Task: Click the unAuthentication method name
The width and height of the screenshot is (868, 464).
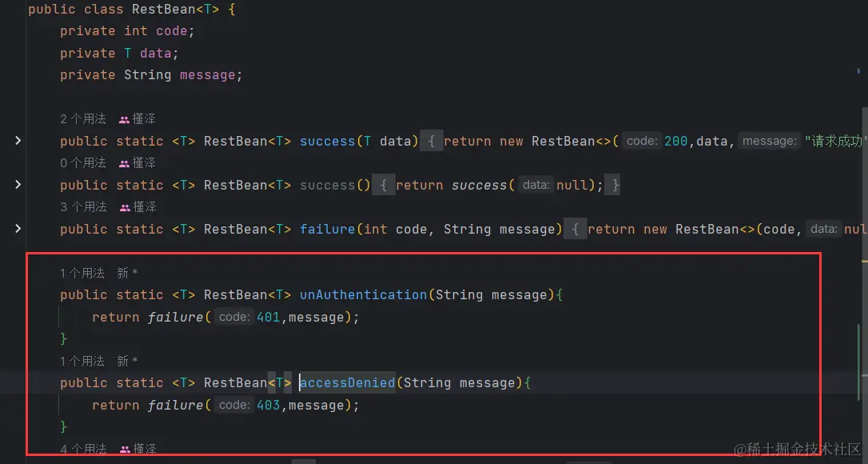Action: pos(364,295)
